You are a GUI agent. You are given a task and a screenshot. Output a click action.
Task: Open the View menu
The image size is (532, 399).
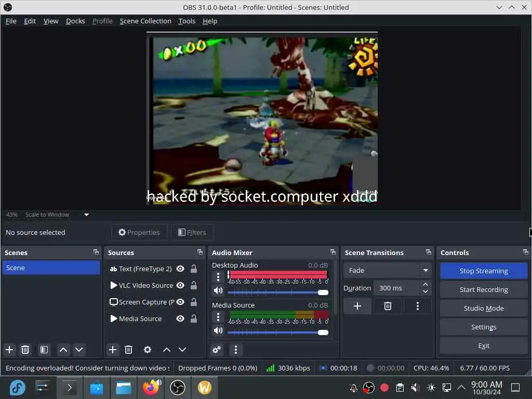[51, 21]
